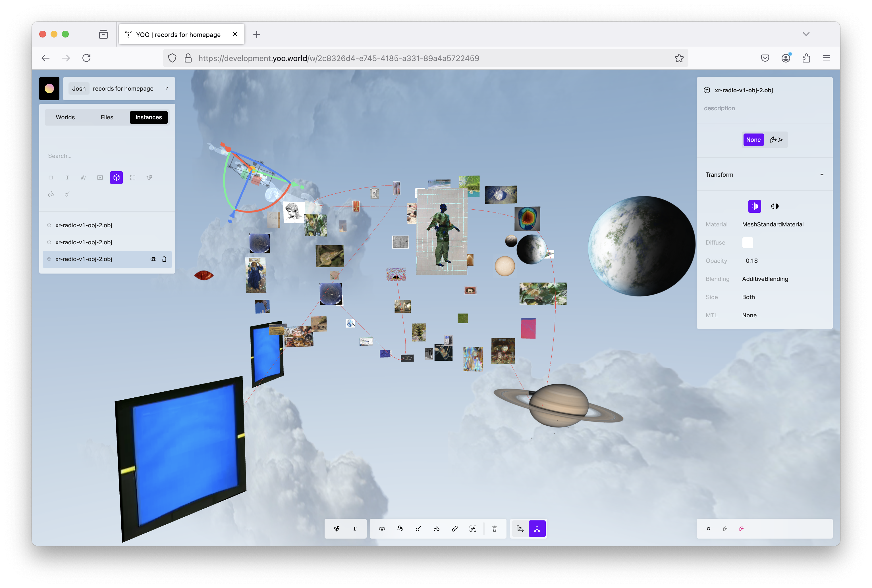Image resolution: width=872 pixels, height=588 pixels.
Task: Click the text T tool in bottom toolbar
Action: (355, 528)
